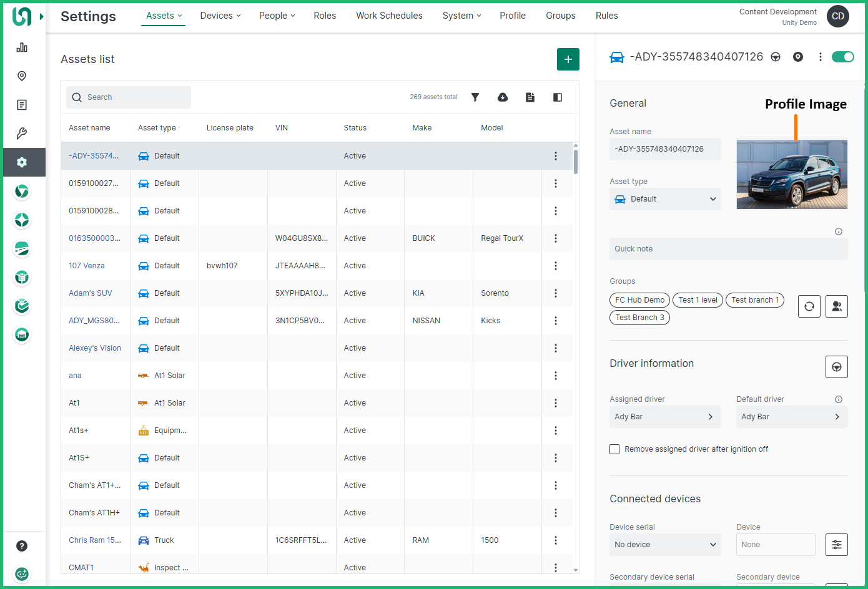Click the vehicle profile image thumbnail

792,175
